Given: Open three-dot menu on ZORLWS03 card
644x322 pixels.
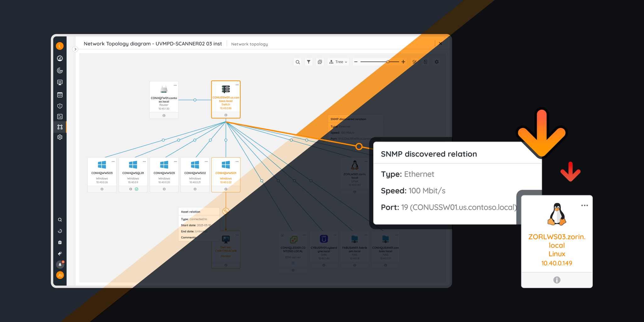Looking at the screenshot, I should coord(584,205).
